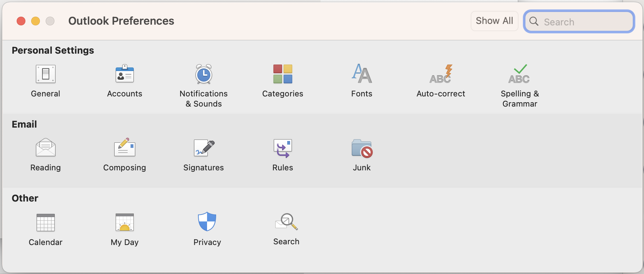Click the Personal Settings section heading
This screenshot has width=644, height=274.
[53, 50]
